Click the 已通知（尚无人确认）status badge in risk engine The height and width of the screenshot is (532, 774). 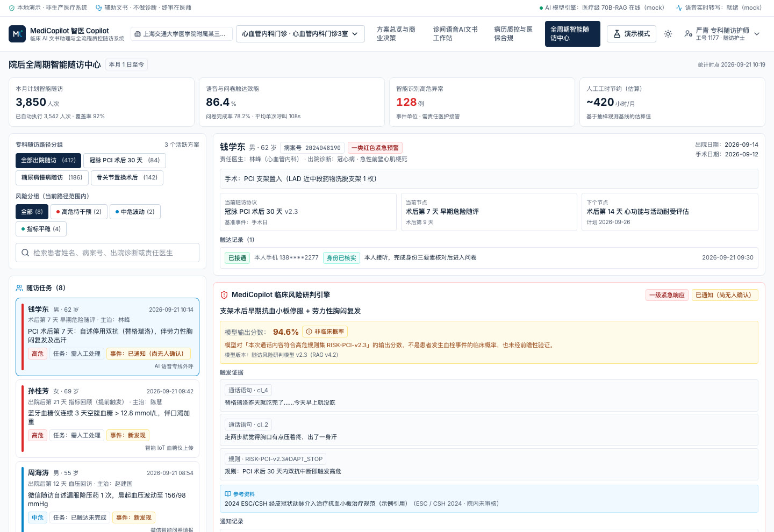click(725, 295)
